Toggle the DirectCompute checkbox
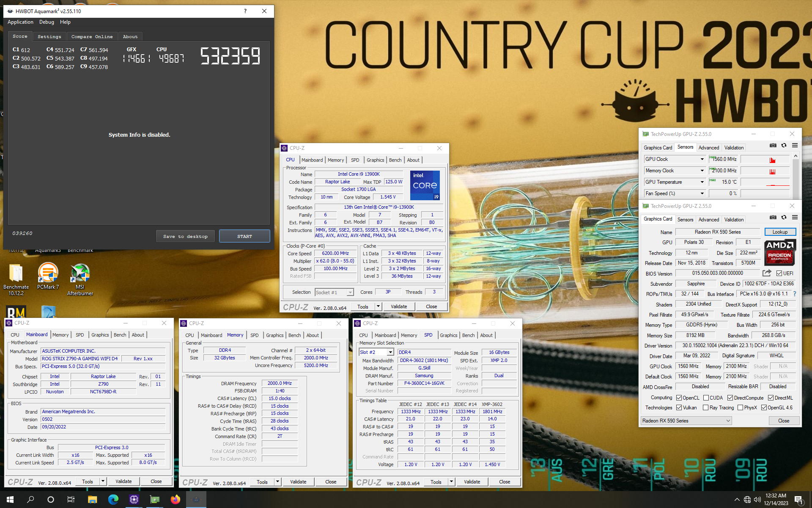The height and width of the screenshot is (508, 812). click(x=730, y=398)
